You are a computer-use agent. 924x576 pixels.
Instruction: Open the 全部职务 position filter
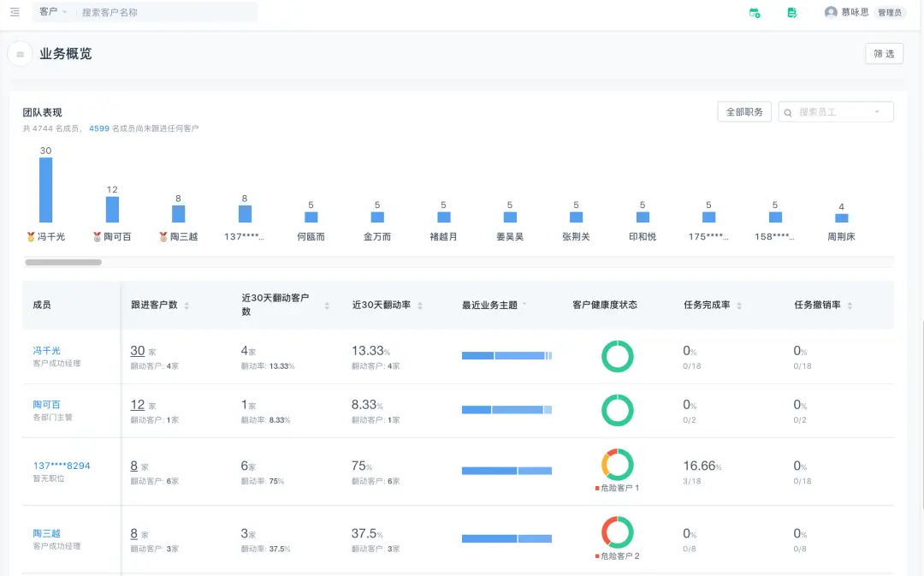(x=744, y=112)
